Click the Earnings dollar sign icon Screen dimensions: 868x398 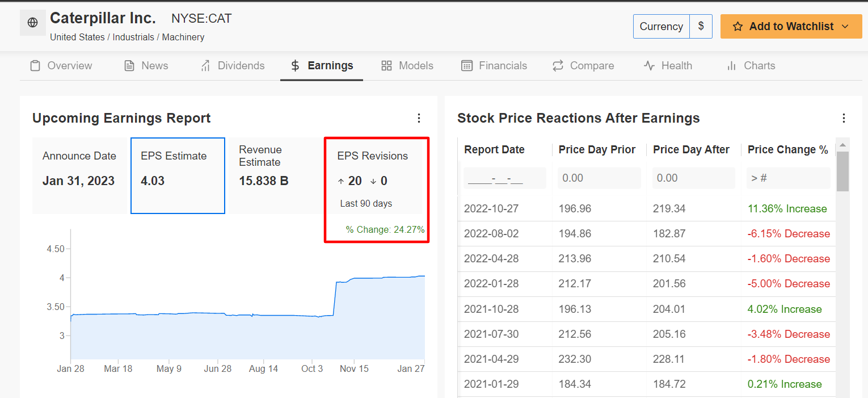click(295, 66)
